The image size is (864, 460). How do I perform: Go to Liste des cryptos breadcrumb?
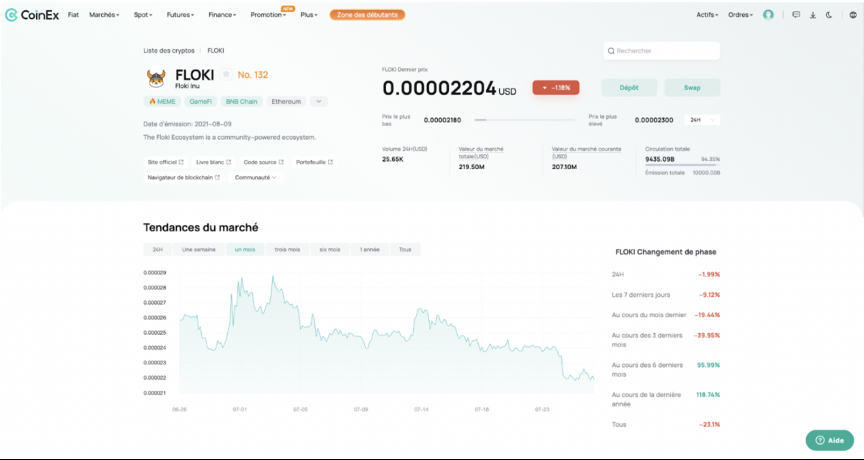point(169,51)
